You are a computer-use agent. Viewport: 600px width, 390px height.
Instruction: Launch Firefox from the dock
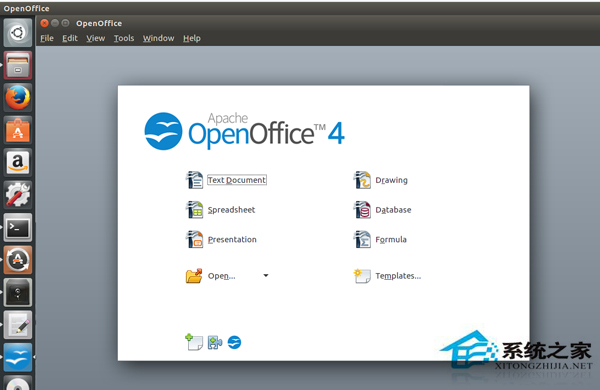point(18,97)
